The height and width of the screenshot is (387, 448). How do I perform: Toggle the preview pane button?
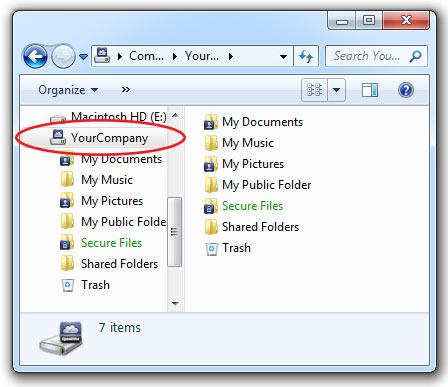click(x=370, y=90)
